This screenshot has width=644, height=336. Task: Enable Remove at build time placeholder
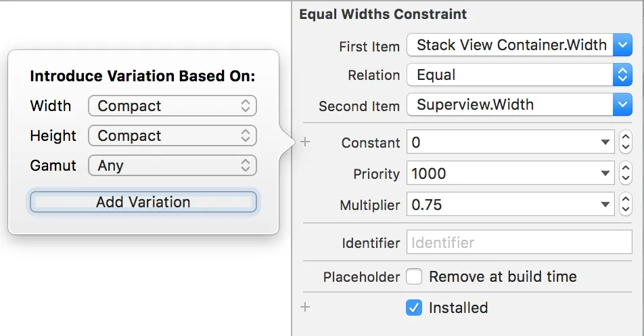point(414,276)
